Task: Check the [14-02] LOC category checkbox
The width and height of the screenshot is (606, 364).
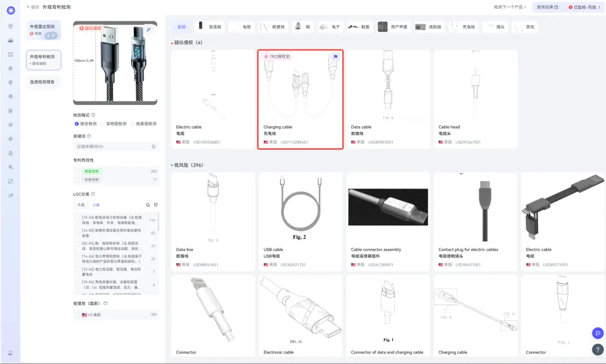Action: point(77,231)
